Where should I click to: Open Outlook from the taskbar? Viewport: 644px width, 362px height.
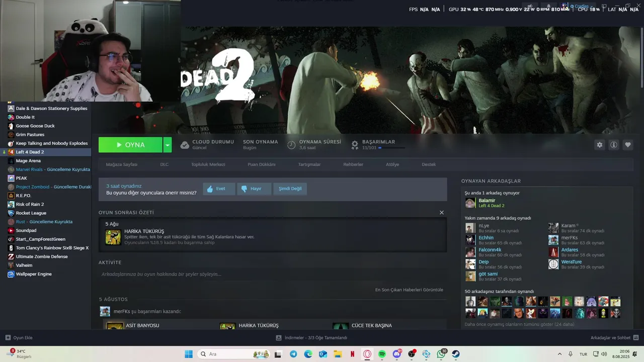323,354
